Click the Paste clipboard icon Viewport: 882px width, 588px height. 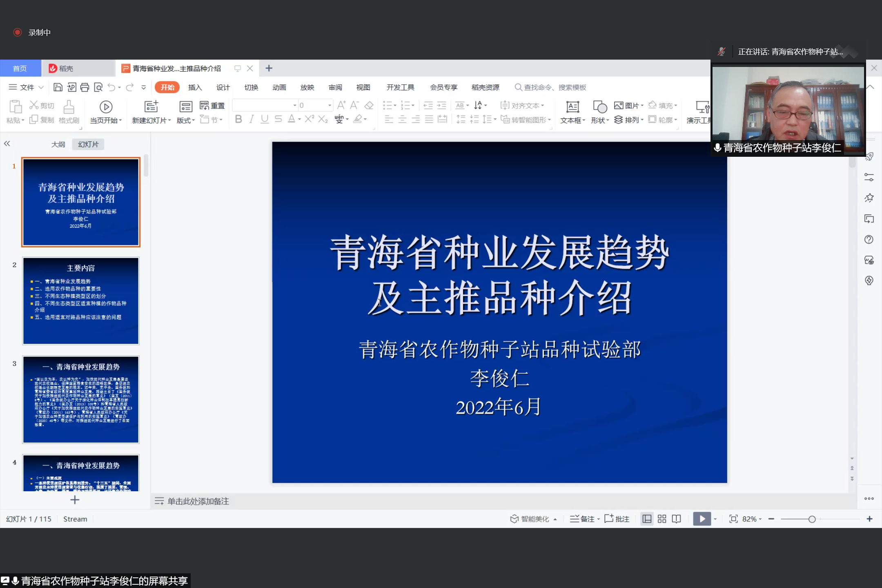coord(15,107)
